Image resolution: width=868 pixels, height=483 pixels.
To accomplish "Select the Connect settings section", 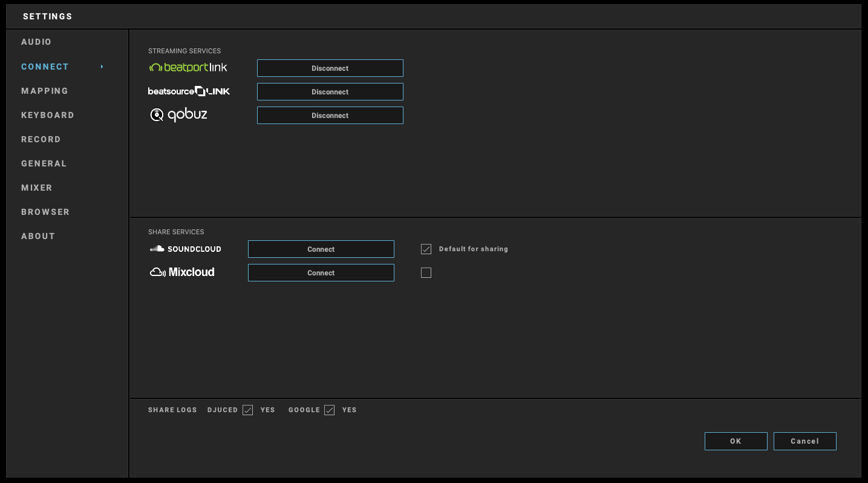I will [x=45, y=67].
